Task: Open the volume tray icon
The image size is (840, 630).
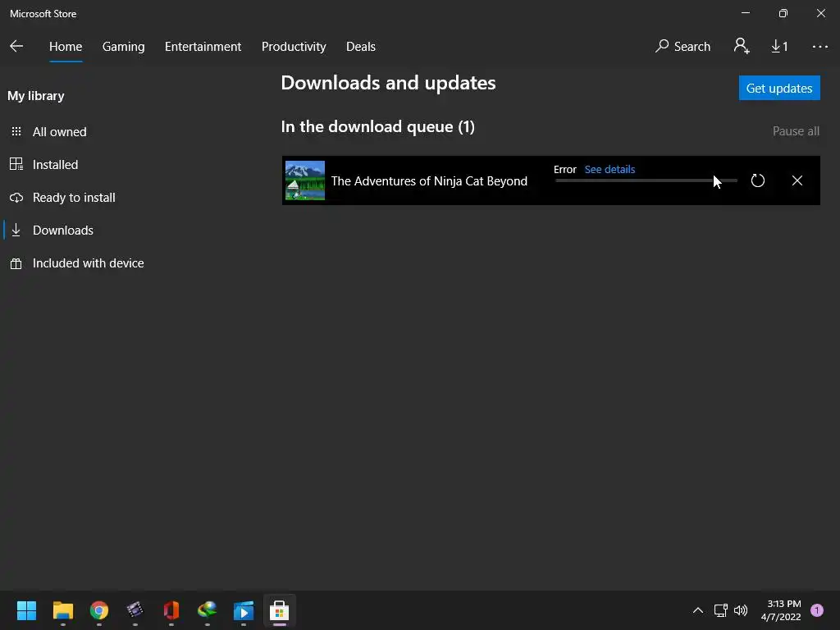Action: 741,610
